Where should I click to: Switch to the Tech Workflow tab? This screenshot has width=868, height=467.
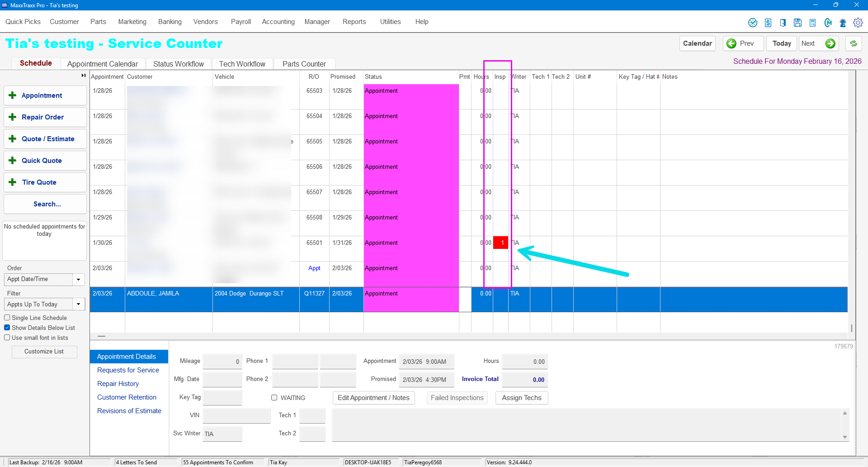click(x=242, y=64)
